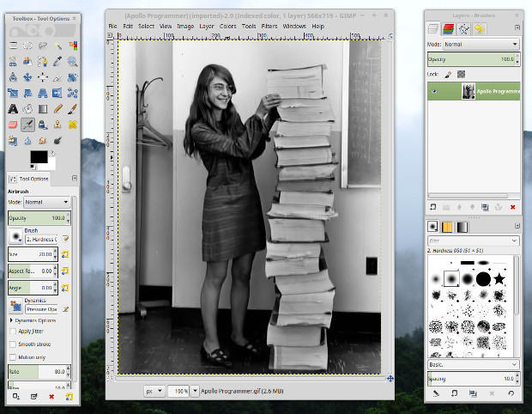Image resolution: width=532 pixels, height=414 pixels.
Task: Check the Smooth stroke option
Action: point(12,344)
